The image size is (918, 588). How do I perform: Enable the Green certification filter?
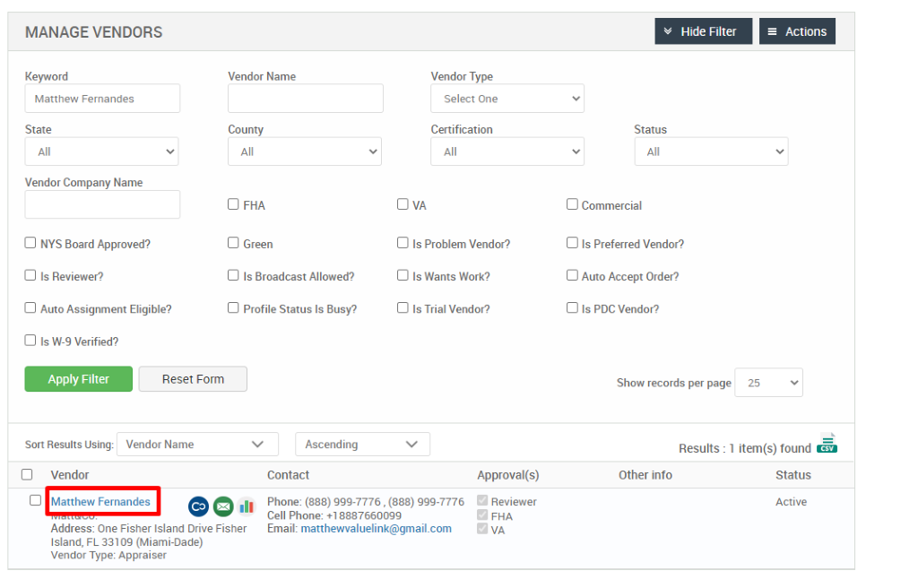[x=233, y=243]
